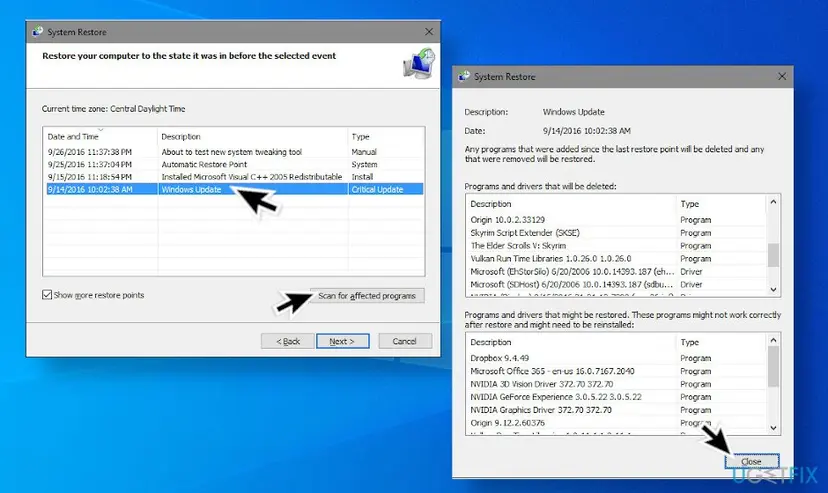Click the computer restore graphic in wizard header
The image size is (828, 493).
pyautogui.click(x=419, y=64)
